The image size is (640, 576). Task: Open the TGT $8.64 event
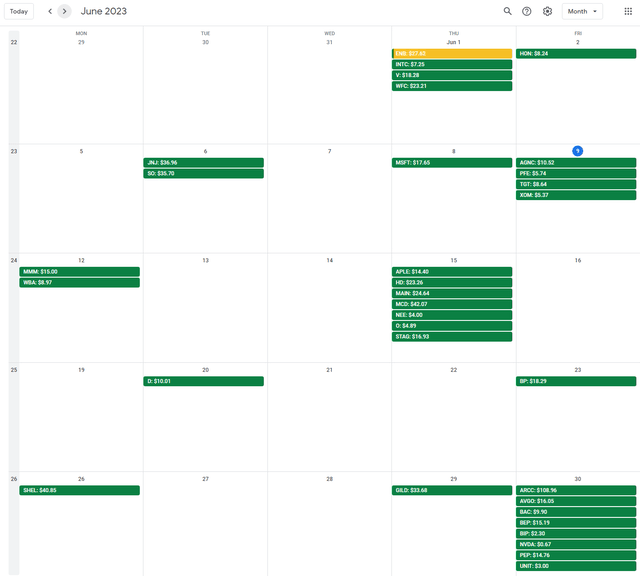pyautogui.click(x=576, y=184)
